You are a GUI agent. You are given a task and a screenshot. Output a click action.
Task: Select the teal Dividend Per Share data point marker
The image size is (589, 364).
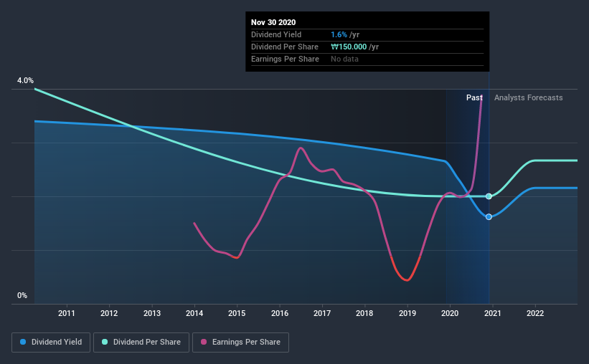pos(489,196)
